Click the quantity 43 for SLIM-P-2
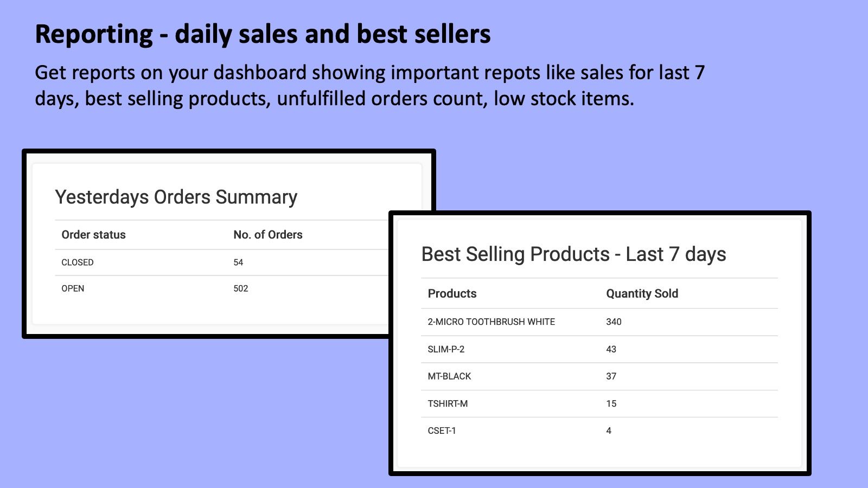 [611, 349]
